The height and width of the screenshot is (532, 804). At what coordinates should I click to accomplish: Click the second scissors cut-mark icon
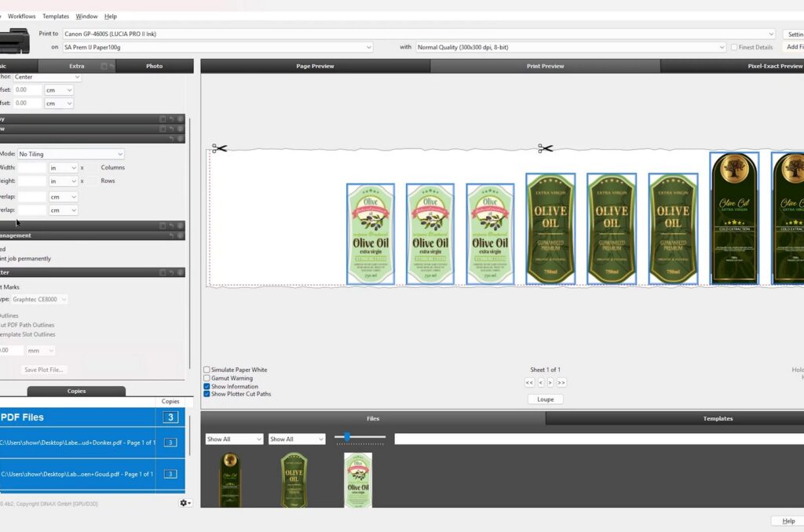pyautogui.click(x=545, y=148)
